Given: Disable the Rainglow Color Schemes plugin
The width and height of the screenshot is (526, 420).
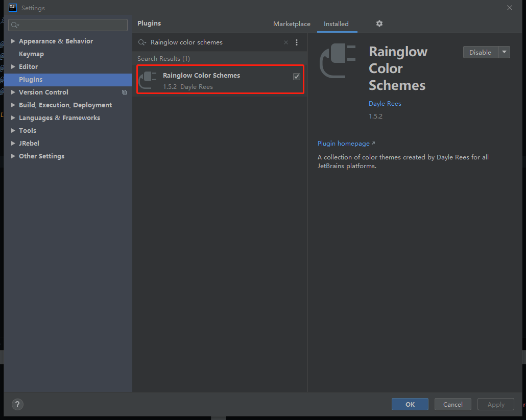Looking at the screenshot, I should click(x=481, y=52).
